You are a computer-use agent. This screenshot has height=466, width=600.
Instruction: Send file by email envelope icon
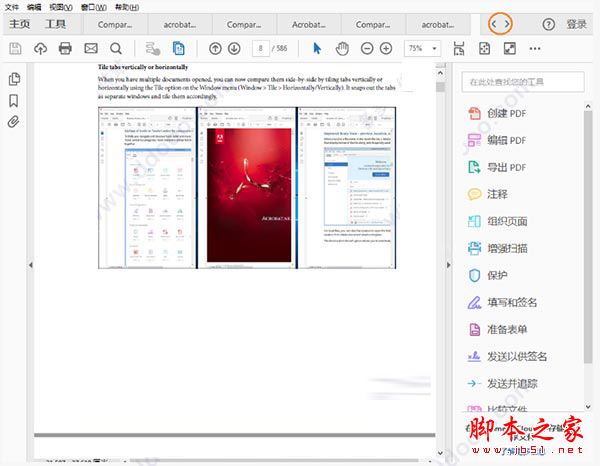(x=91, y=48)
